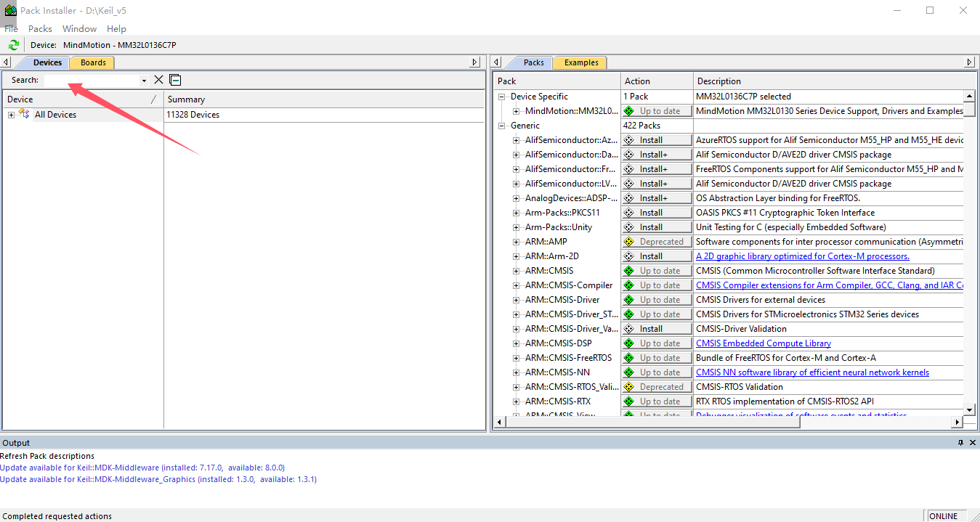Open the search history dropdown arrow
Image resolution: width=980 pixels, height=522 pixels.
click(144, 81)
